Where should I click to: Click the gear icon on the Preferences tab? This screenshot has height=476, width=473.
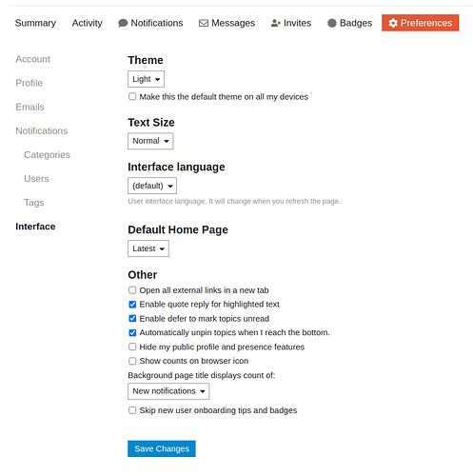(x=393, y=23)
